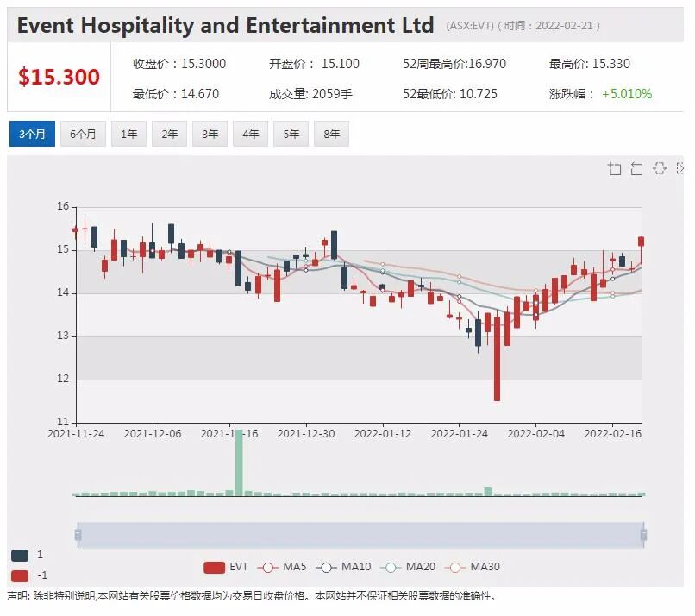This screenshot has width=695, height=616.
Task: Click the 2021-11-24 axis date label
Action: [x=76, y=434]
